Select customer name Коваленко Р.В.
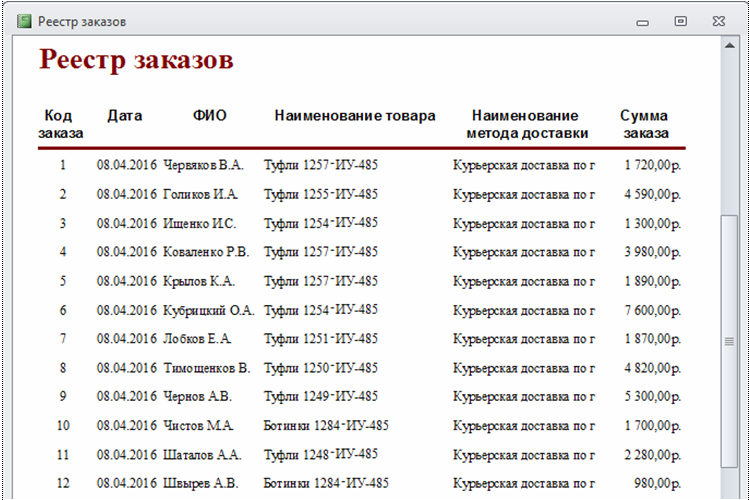The height and width of the screenshot is (500, 749). (x=206, y=252)
